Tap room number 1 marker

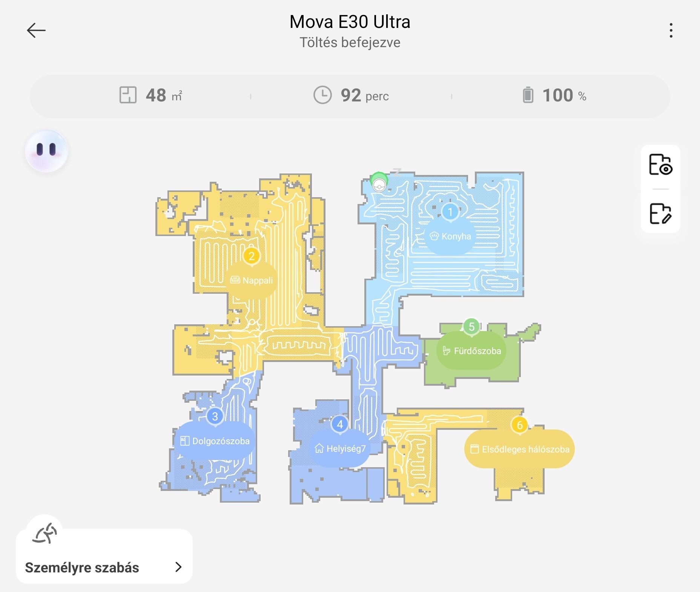click(x=450, y=212)
